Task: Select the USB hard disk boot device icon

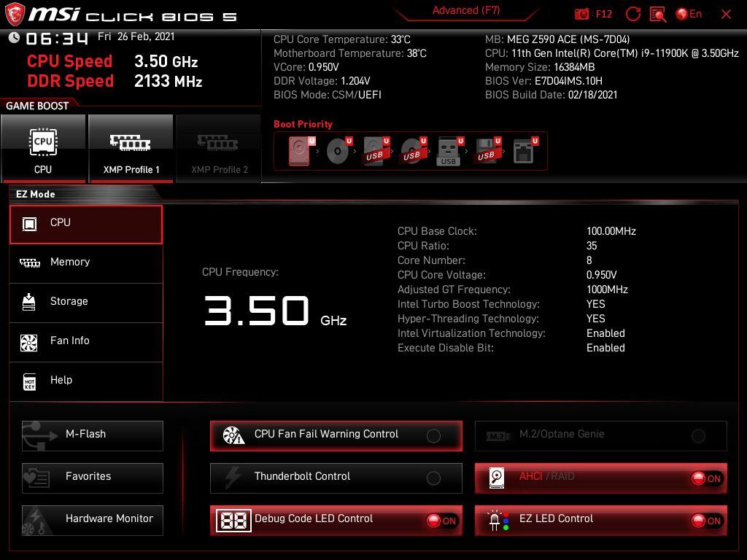Action: click(376, 151)
